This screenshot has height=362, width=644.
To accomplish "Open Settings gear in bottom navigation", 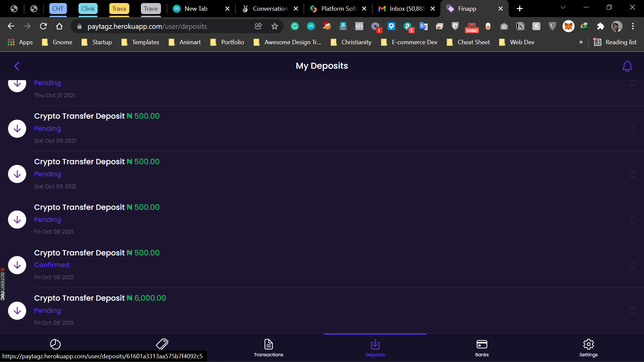I will pyautogui.click(x=589, y=348).
